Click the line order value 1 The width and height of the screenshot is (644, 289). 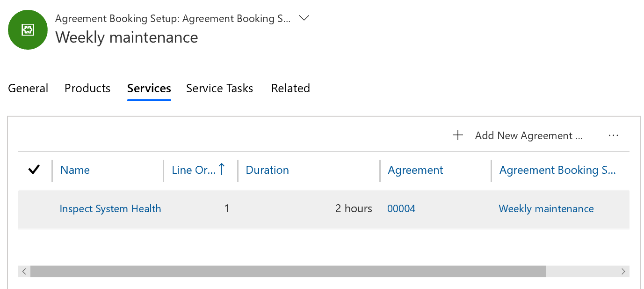coord(227,208)
